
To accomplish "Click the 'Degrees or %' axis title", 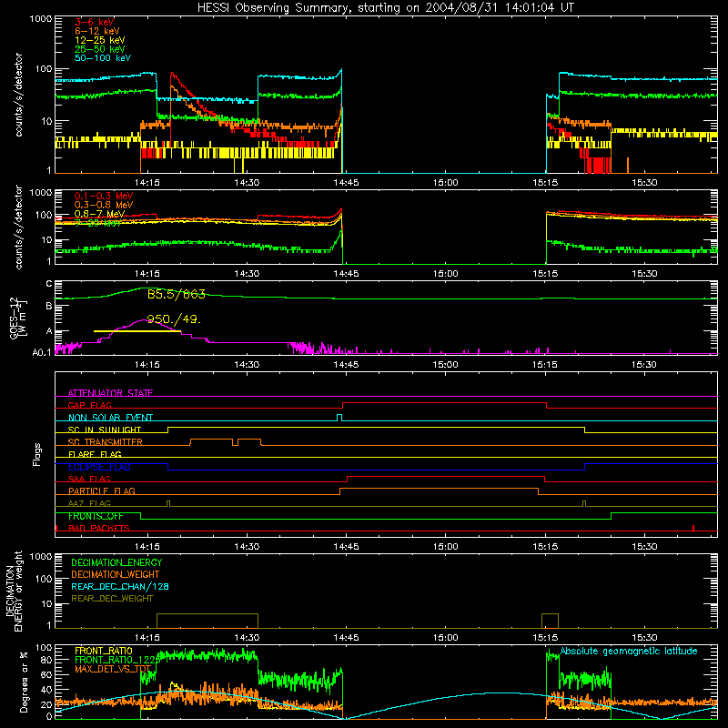I will click(x=24, y=682).
